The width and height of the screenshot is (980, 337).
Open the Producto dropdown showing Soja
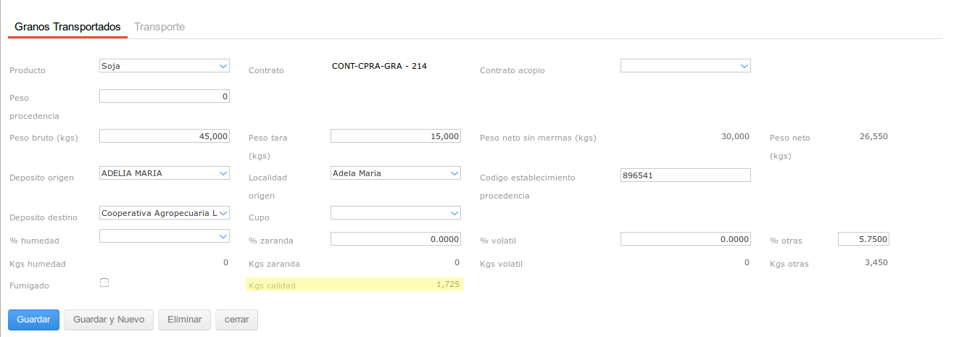click(x=164, y=66)
